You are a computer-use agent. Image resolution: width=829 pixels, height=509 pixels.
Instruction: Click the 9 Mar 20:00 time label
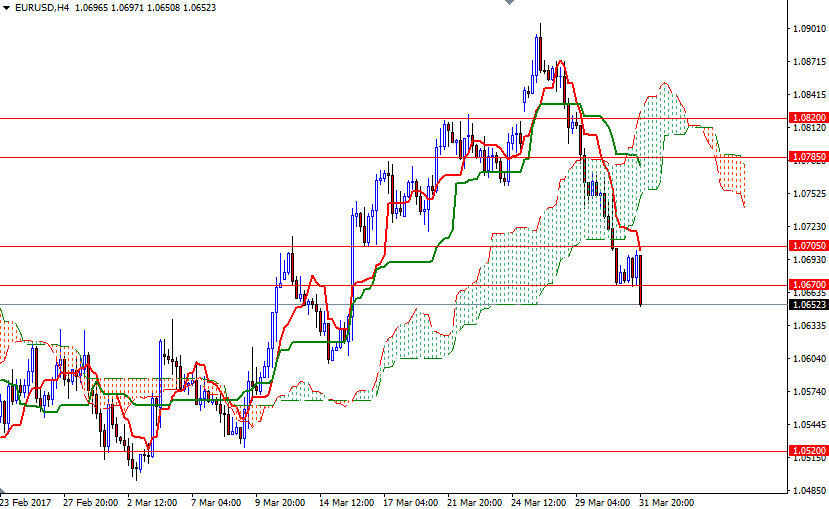coord(280,502)
